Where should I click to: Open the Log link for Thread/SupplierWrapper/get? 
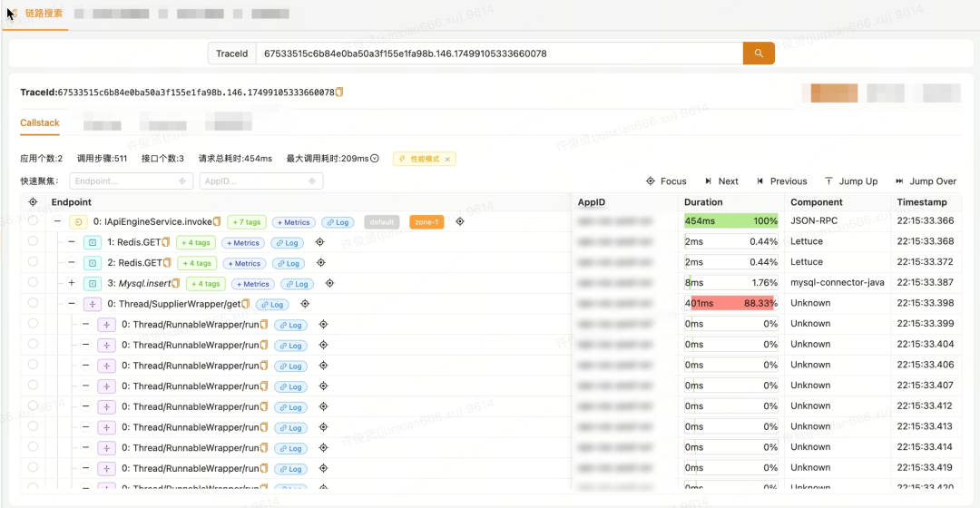[272, 304]
